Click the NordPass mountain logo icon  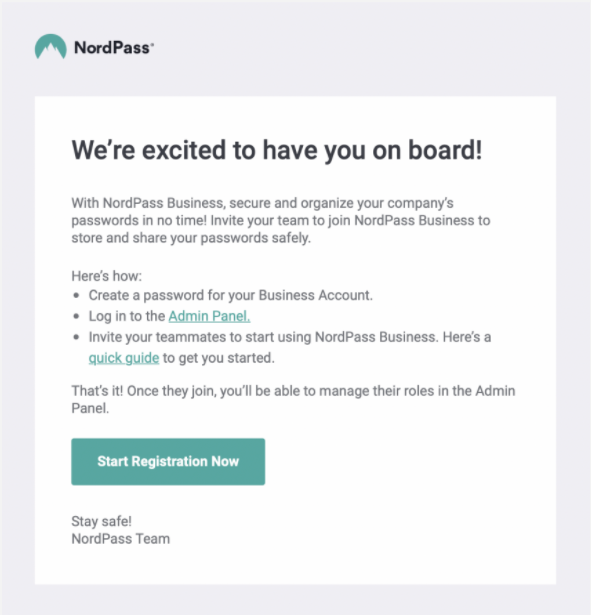tap(51, 47)
